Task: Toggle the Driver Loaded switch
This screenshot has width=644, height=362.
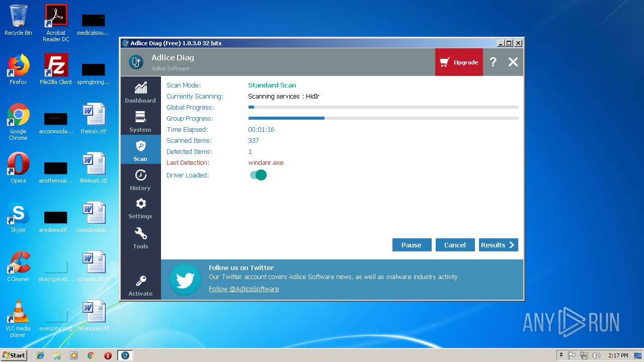Action: coord(258,175)
